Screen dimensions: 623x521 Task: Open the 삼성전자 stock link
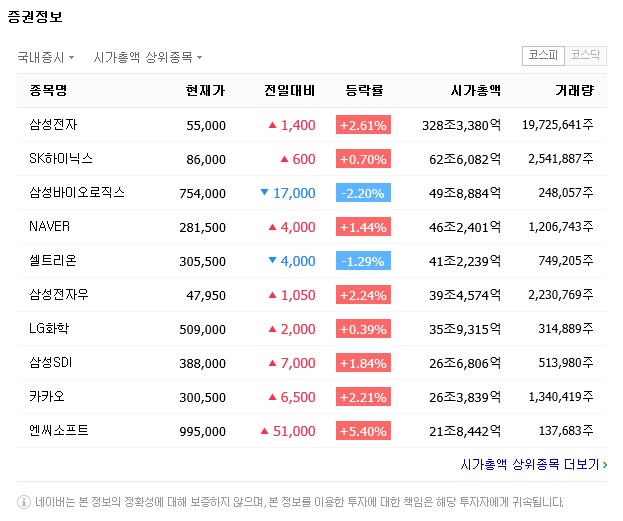point(53,125)
